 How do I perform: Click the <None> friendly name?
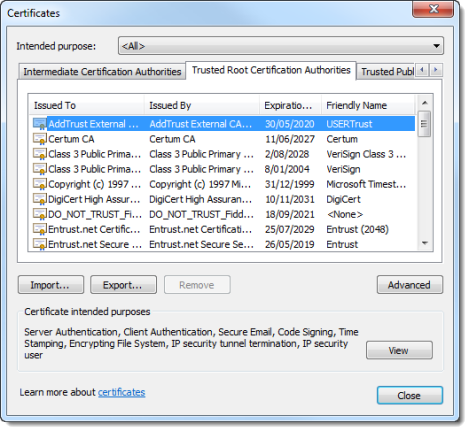[x=345, y=214]
